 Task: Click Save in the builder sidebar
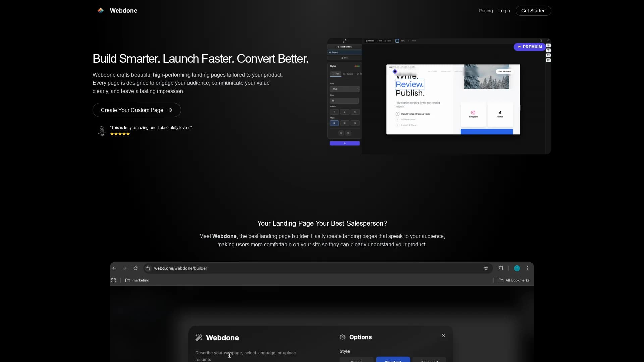(344, 58)
